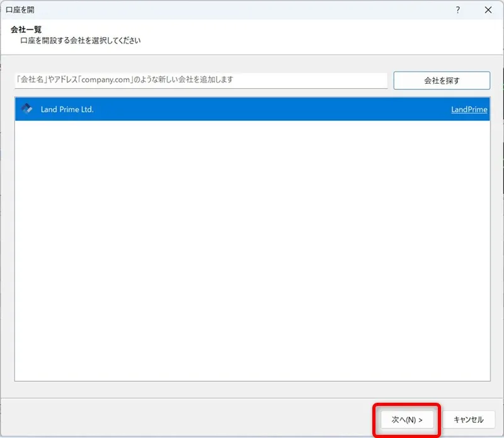Screen dimensions: 504x438
Task: Open the help question mark button
Action: click(x=458, y=10)
